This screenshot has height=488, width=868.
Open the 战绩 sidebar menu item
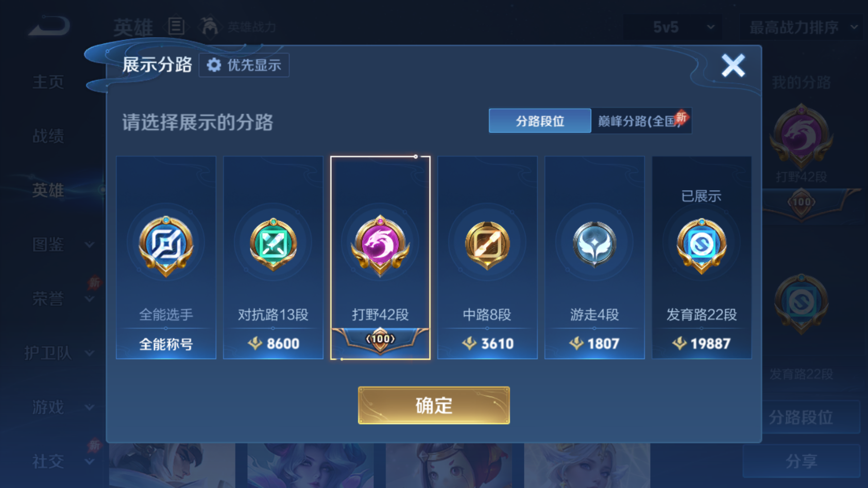48,136
